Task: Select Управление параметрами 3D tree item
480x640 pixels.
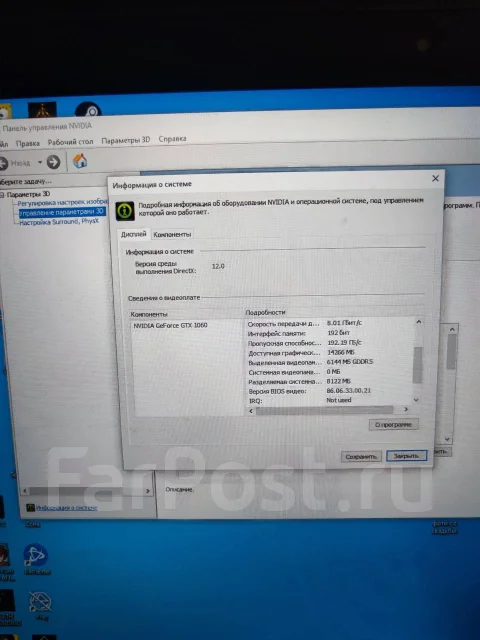Action: 62,212
